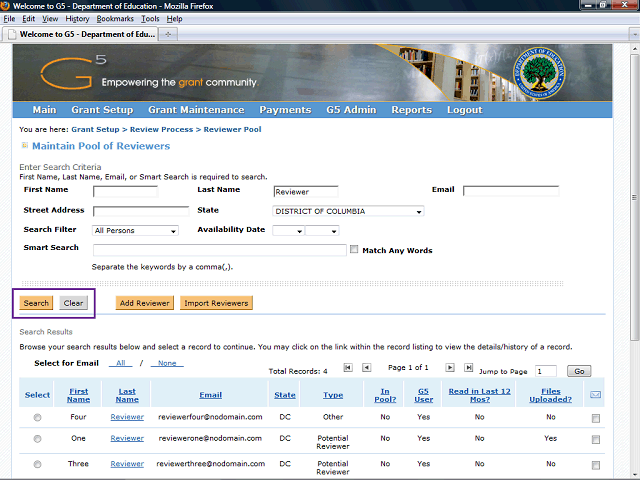
Task: Open the first Availability Date dropdown
Action: pyautogui.click(x=287, y=231)
